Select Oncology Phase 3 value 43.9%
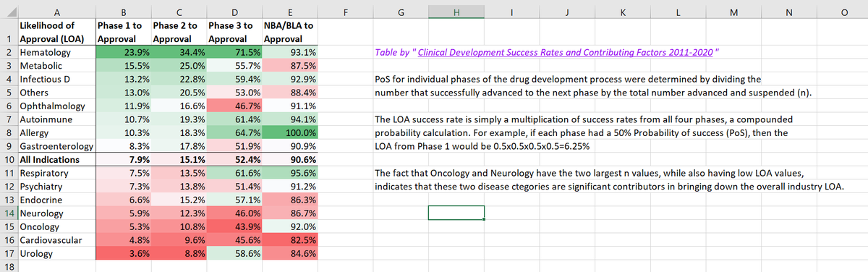 click(x=235, y=226)
